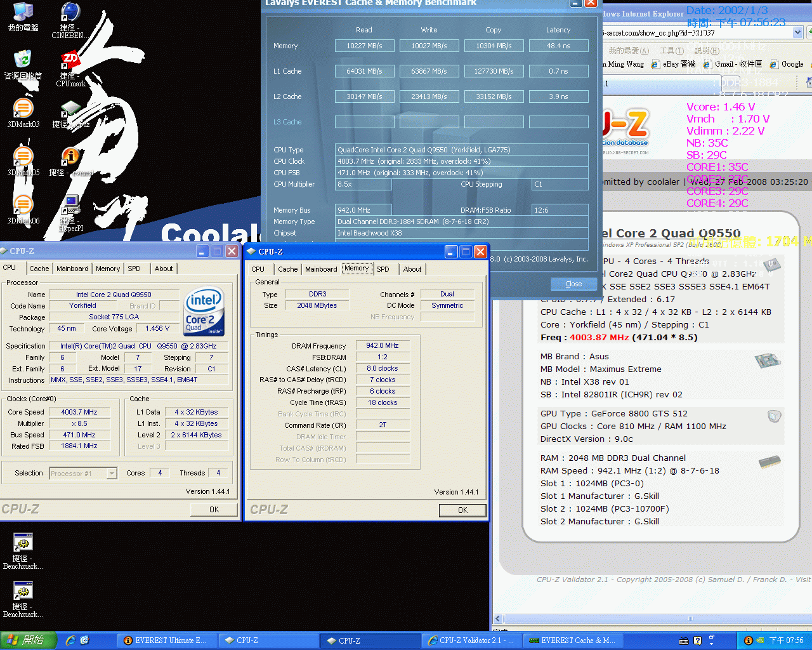Click the RAM module icon beside the RAM line

[769, 462]
